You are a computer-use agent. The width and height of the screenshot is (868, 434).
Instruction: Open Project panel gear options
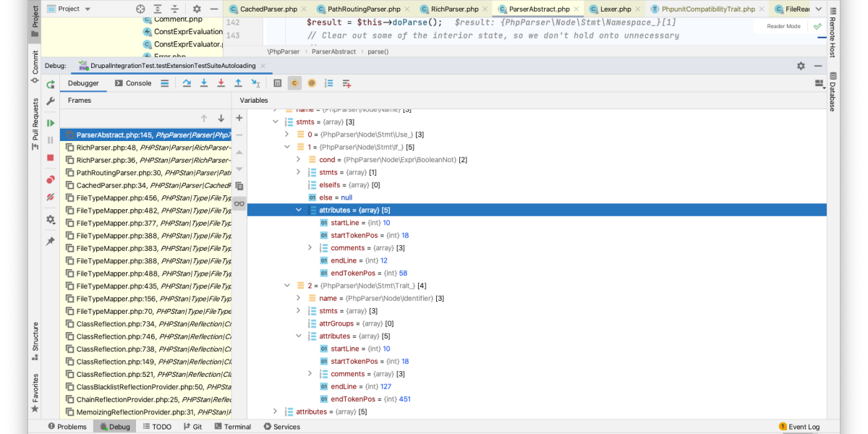(197, 9)
